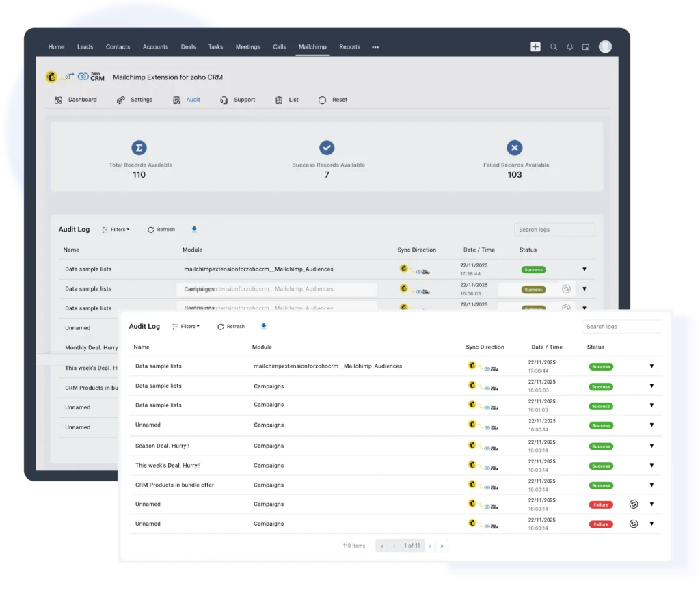The height and width of the screenshot is (592, 700).
Task: Open the List section icon
Action: 280,99
